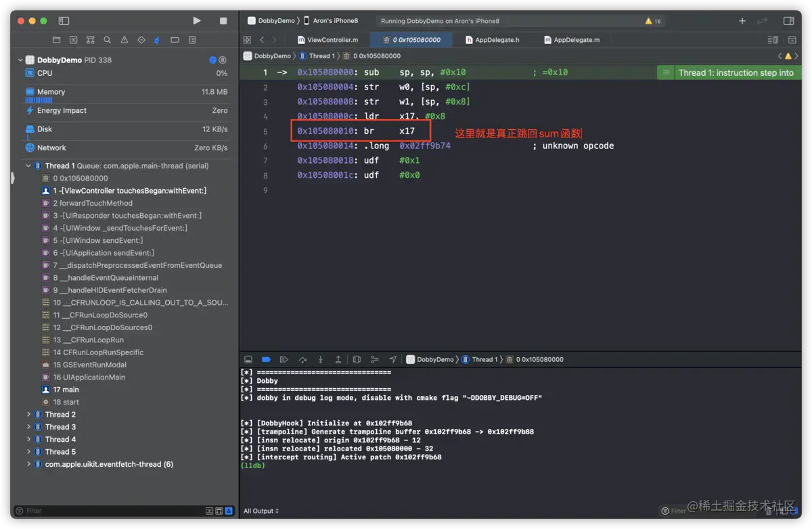
Task: Switch to ViewController.m tab
Action: [328, 40]
